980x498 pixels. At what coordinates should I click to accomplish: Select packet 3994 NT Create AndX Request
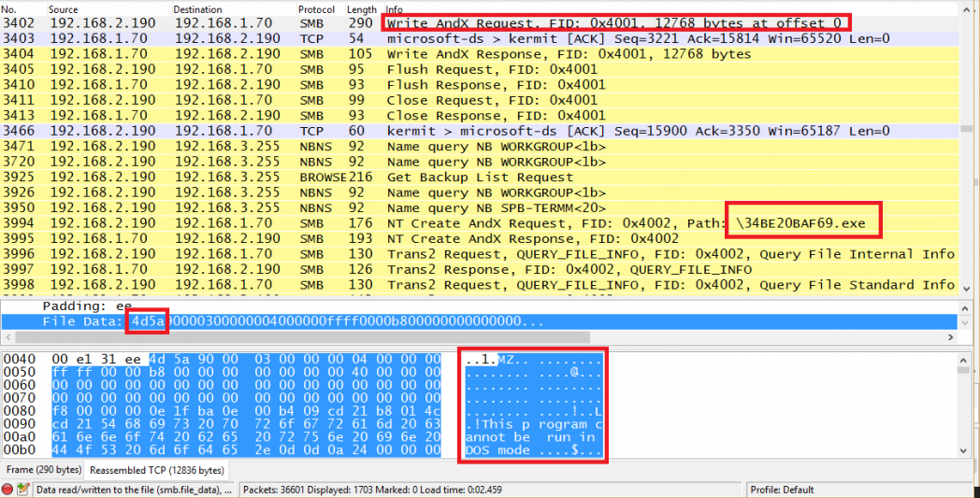pos(480,223)
